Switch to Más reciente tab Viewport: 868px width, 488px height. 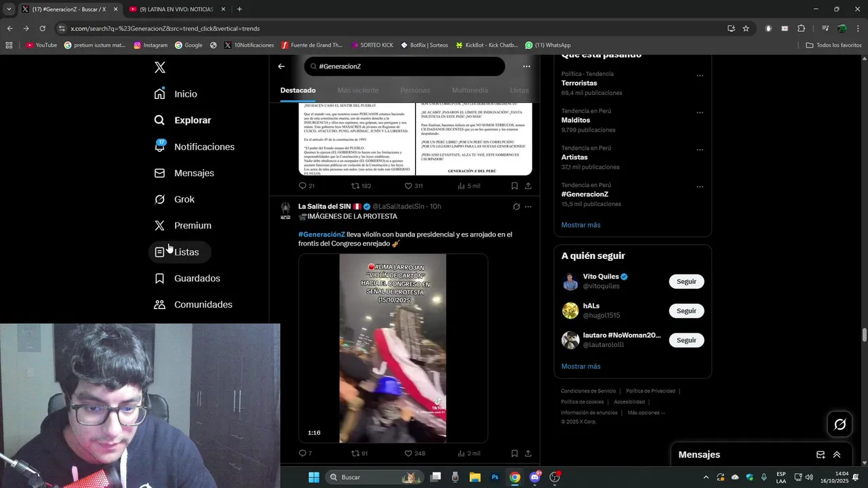click(358, 90)
